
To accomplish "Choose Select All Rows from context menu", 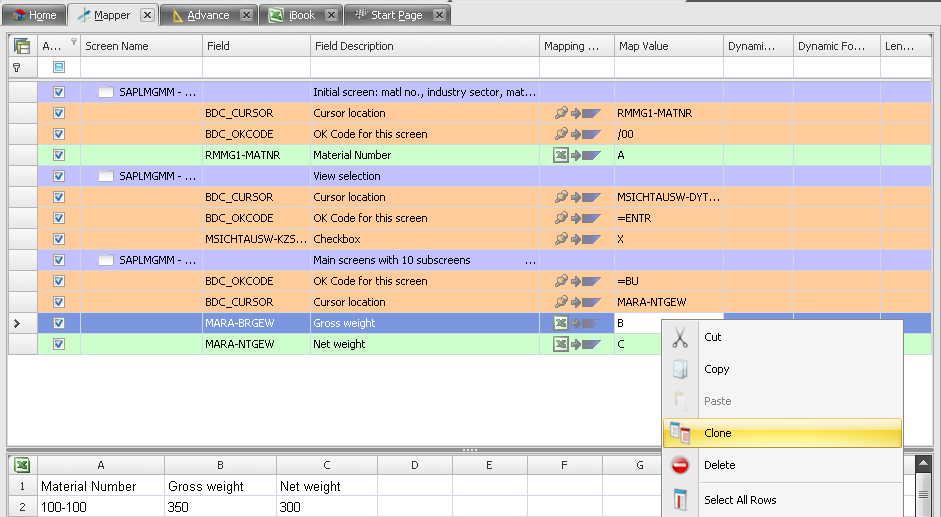I will tap(740, 500).
